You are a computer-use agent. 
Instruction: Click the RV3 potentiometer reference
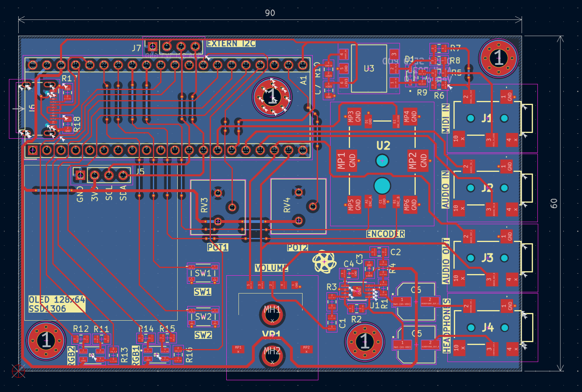204,205
